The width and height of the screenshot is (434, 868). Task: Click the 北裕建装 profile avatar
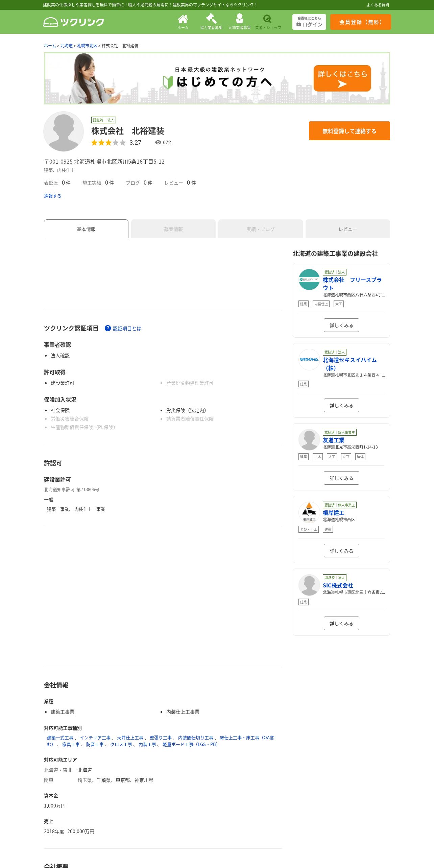click(x=64, y=131)
